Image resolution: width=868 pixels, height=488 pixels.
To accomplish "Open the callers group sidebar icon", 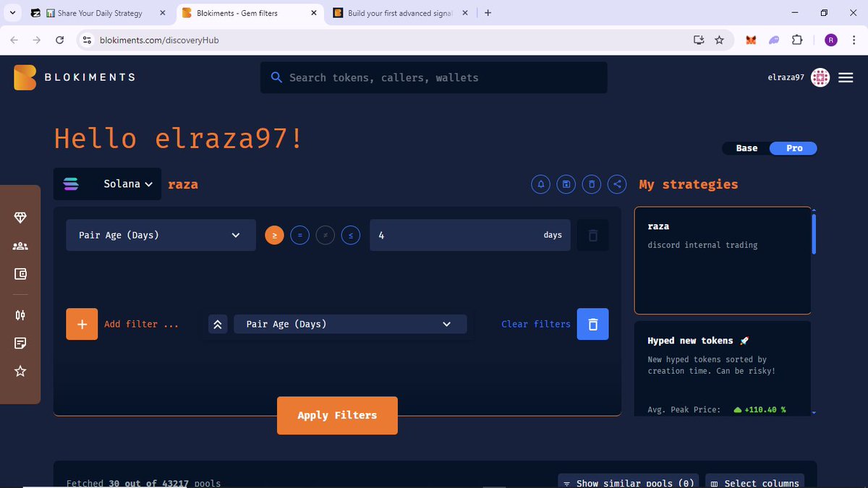I will pyautogui.click(x=20, y=247).
